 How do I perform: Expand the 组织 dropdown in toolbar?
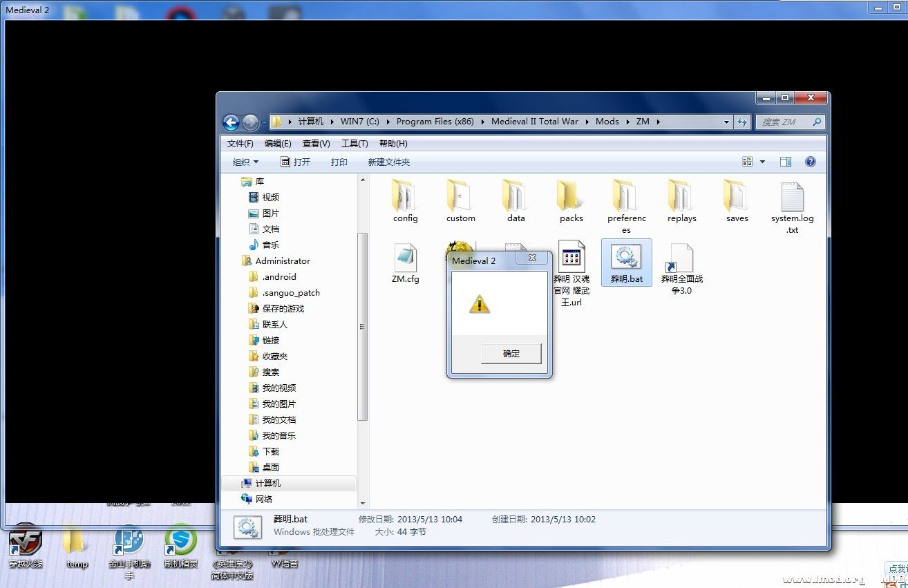(x=245, y=162)
